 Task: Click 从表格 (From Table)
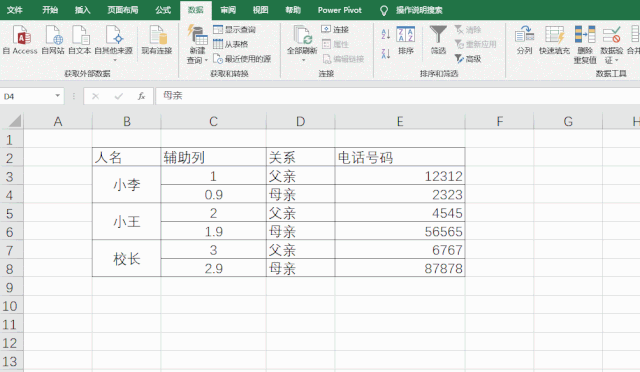coord(231,44)
